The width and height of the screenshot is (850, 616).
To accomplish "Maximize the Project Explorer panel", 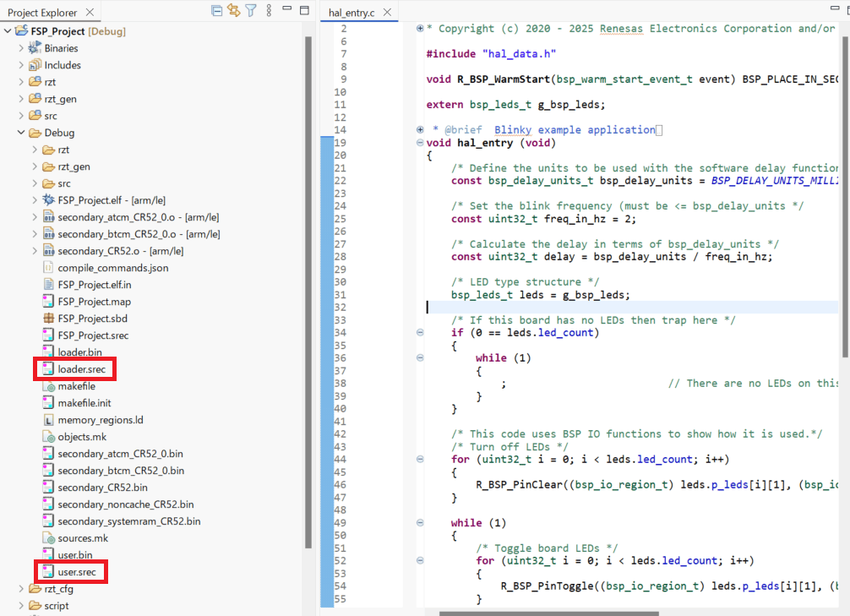I will [302, 8].
